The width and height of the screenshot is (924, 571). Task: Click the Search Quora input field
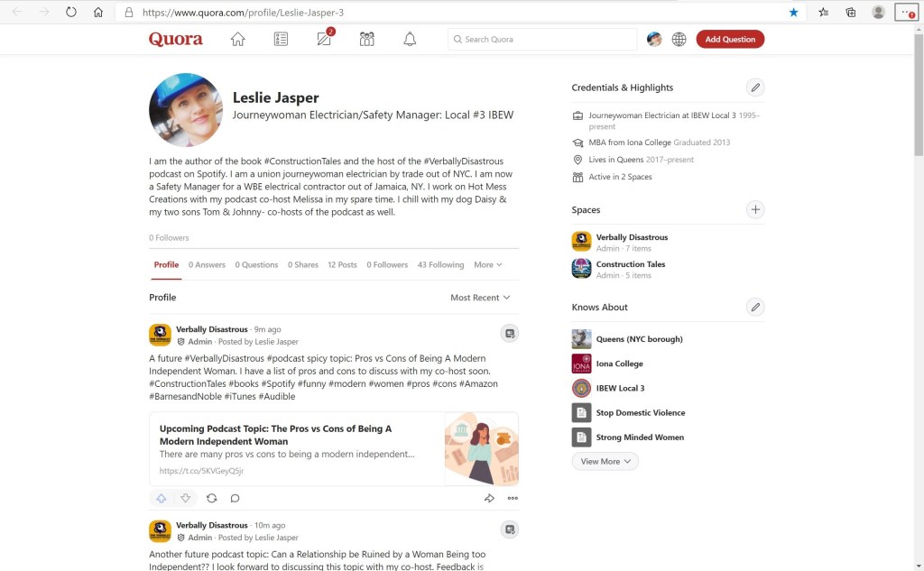pos(548,40)
